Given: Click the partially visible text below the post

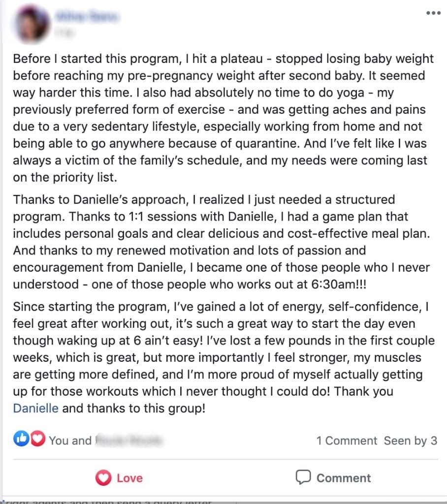Looking at the screenshot, I should (106, 502).
